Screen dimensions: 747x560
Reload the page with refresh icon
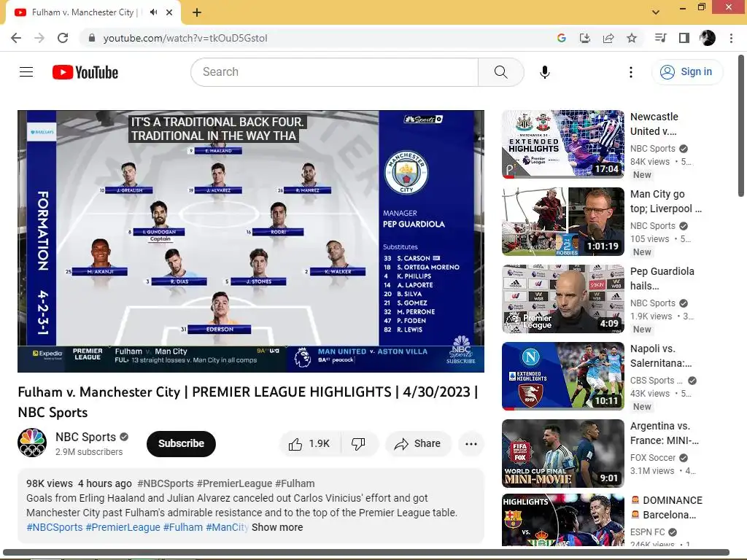pos(63,38)
